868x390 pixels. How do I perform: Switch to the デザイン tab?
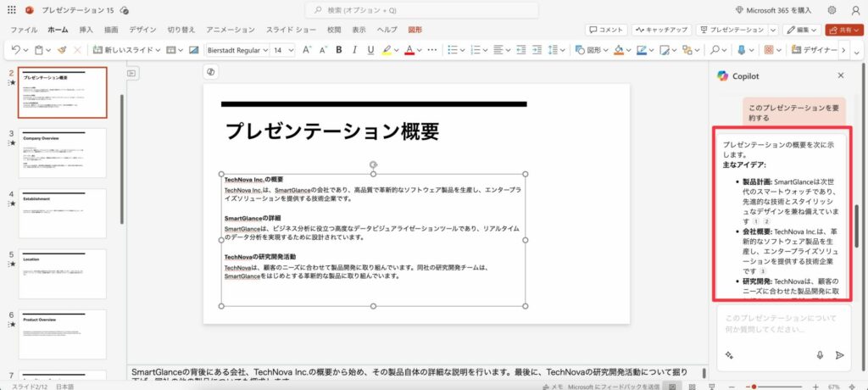click(x=142, y=30)
